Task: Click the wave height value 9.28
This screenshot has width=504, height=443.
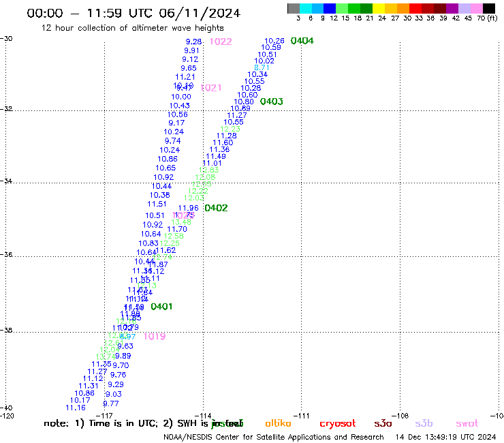Action: click(194, 42)
